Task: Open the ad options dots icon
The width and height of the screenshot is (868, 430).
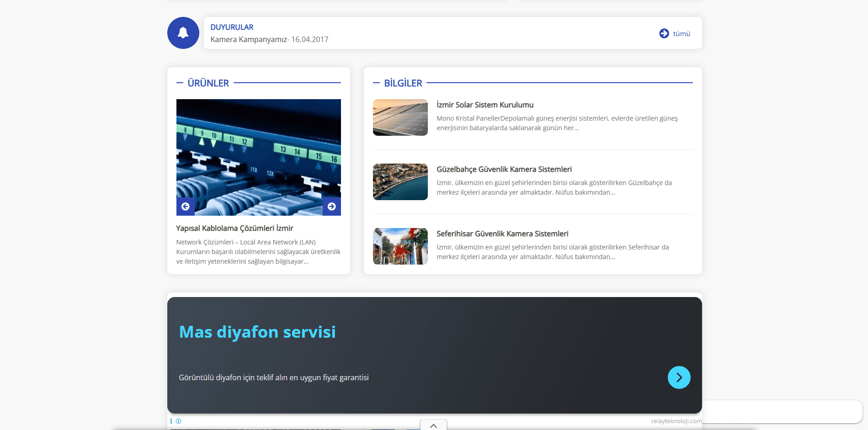Action: [x=171, y=421]
